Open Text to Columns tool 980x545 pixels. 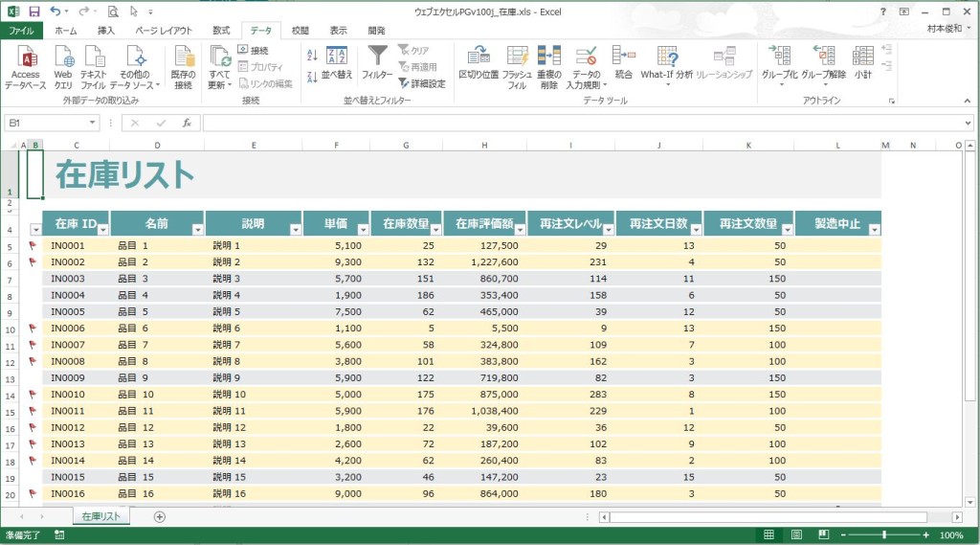point(478,57)
